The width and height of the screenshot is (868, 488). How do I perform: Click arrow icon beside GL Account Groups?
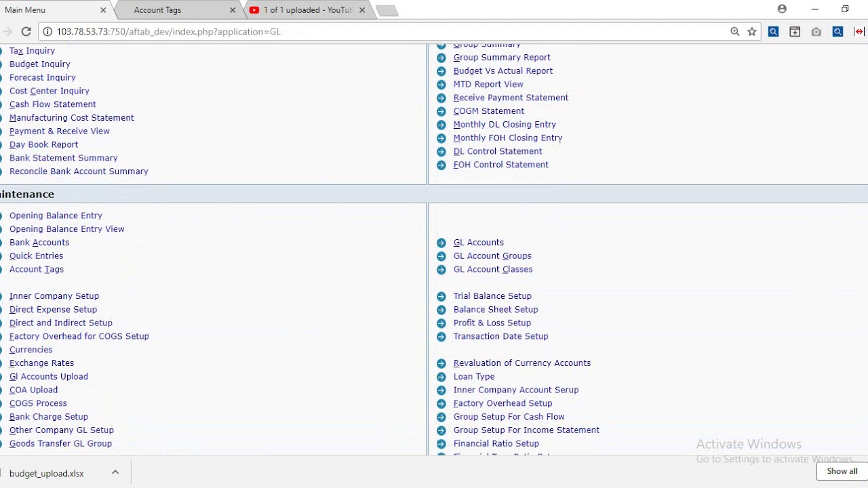coord(441,256)
